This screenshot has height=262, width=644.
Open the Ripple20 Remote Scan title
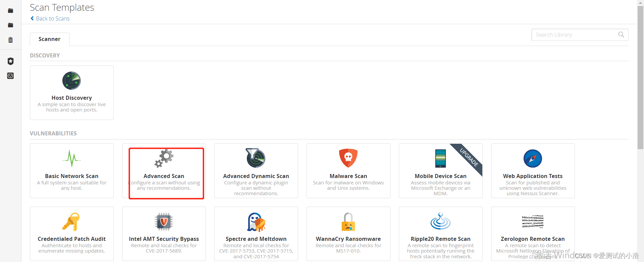(440, 239)
